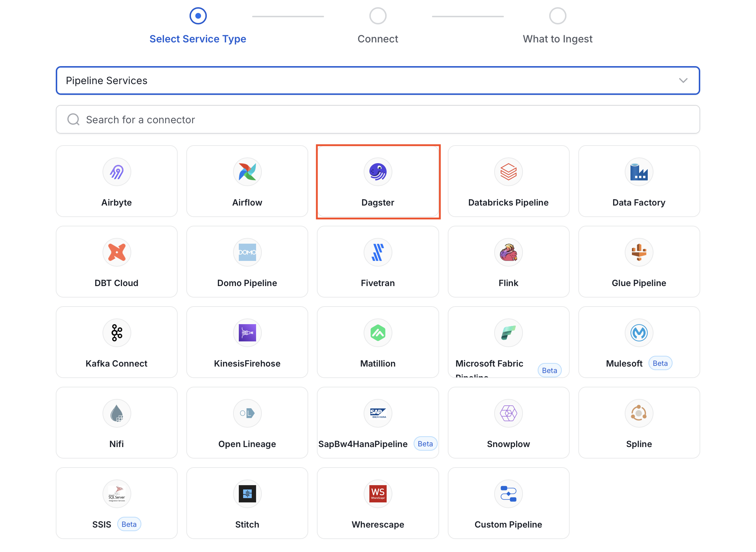Click the Matillion label text

point(378,363)
